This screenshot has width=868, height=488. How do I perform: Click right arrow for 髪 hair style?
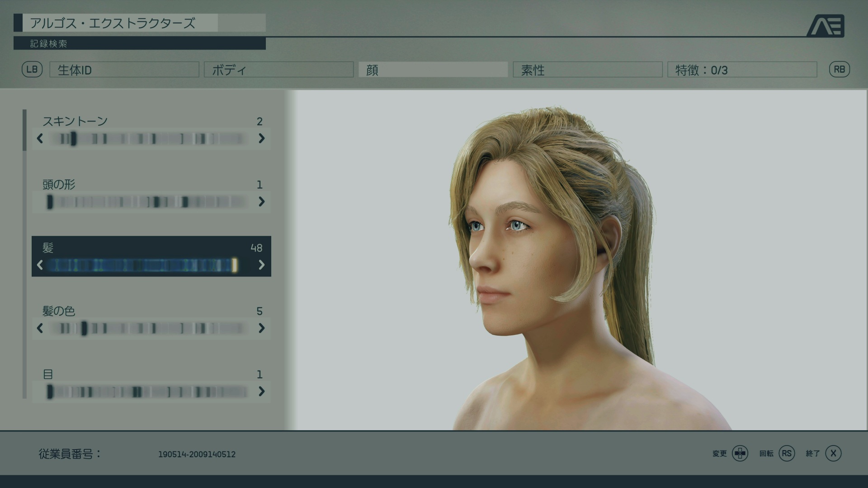261,265
